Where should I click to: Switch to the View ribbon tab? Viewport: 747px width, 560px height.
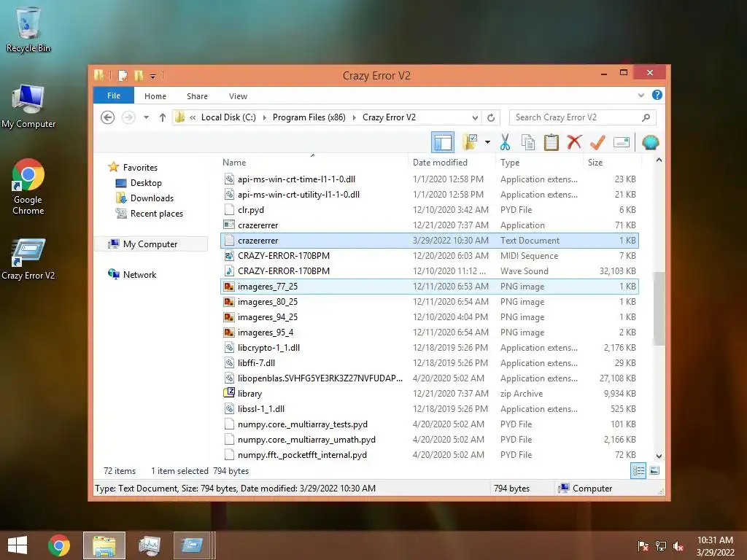coord(238,96)
